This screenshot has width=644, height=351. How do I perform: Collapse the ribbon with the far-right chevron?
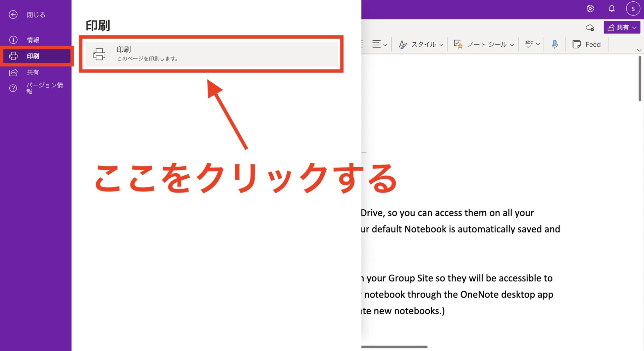[639, 50]
